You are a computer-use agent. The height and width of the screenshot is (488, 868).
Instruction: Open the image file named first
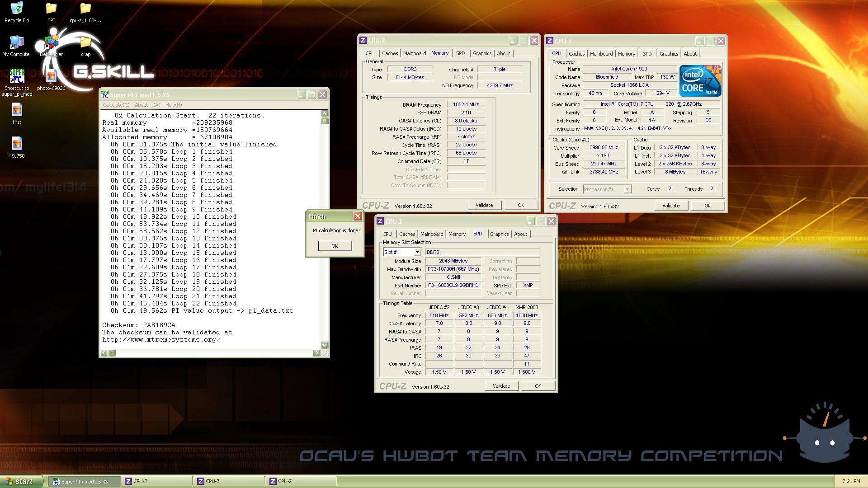coord(17,114)
